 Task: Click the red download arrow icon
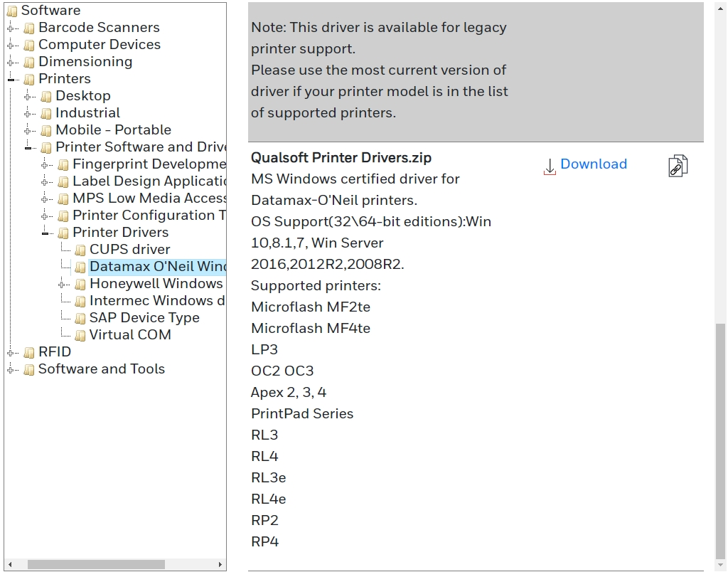click(550, 166)
